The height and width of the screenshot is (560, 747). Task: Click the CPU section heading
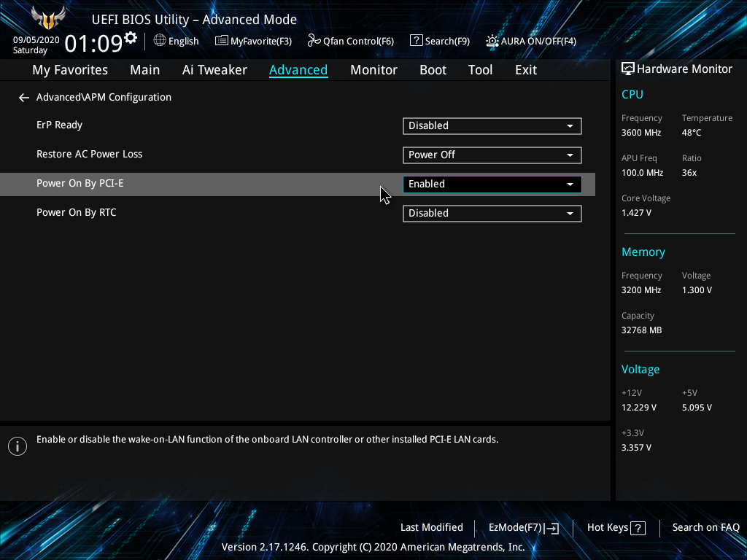[632, 95]
